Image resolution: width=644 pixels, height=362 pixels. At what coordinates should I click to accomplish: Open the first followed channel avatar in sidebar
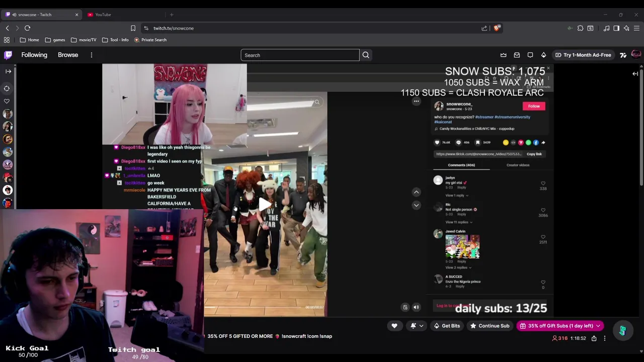[8, 114]
